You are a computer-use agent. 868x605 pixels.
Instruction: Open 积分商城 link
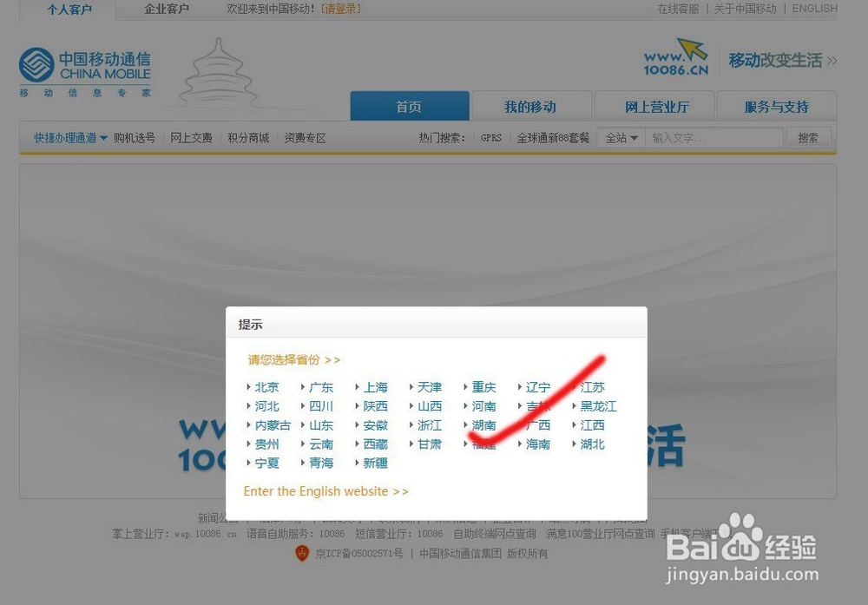coord(248,138)
